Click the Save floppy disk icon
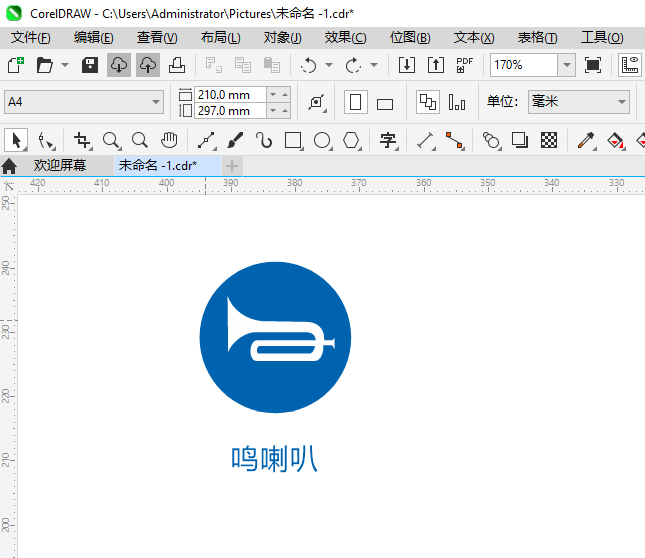 pyautogui.click(x=90, y=65)
